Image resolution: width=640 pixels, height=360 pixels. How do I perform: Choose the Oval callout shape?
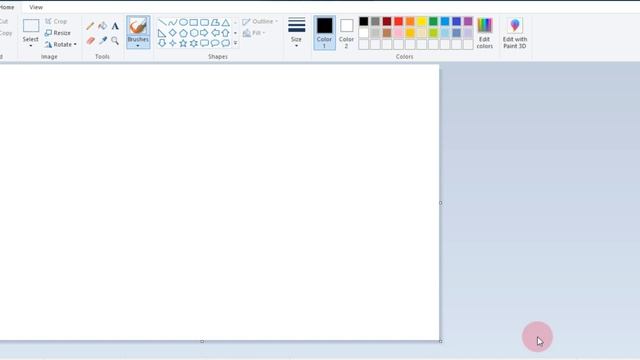click(215, 43)
